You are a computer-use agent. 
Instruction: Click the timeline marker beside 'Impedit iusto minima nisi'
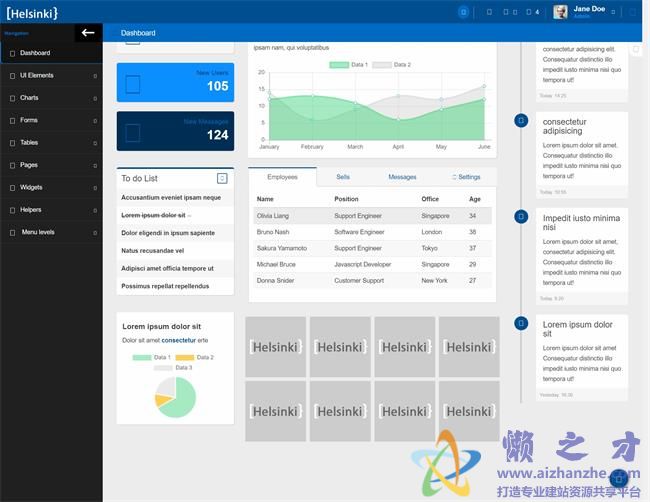[x=521, y=216]
